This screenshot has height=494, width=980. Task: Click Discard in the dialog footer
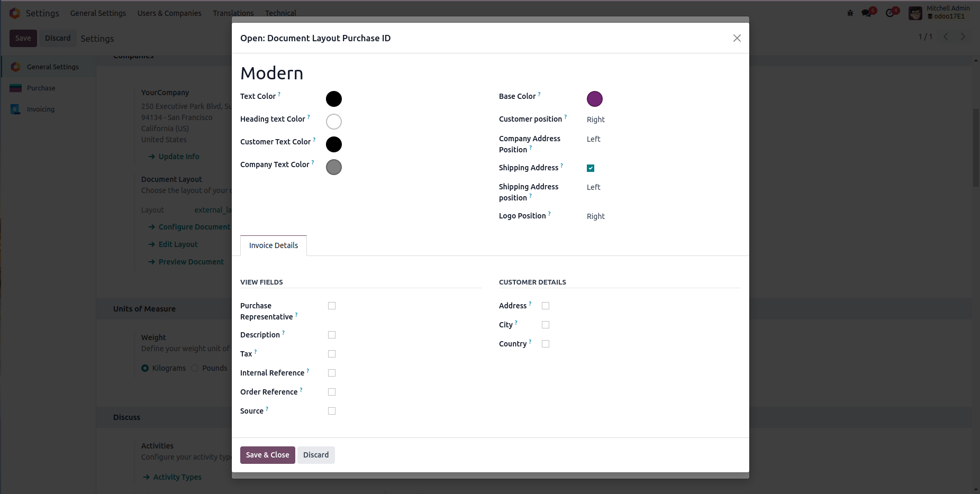point(316,455)
